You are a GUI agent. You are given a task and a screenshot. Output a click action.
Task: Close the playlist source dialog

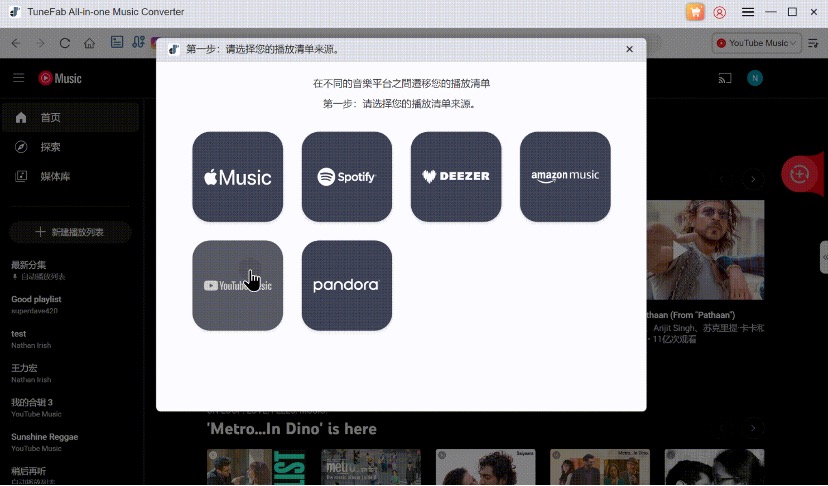[629, 49]
